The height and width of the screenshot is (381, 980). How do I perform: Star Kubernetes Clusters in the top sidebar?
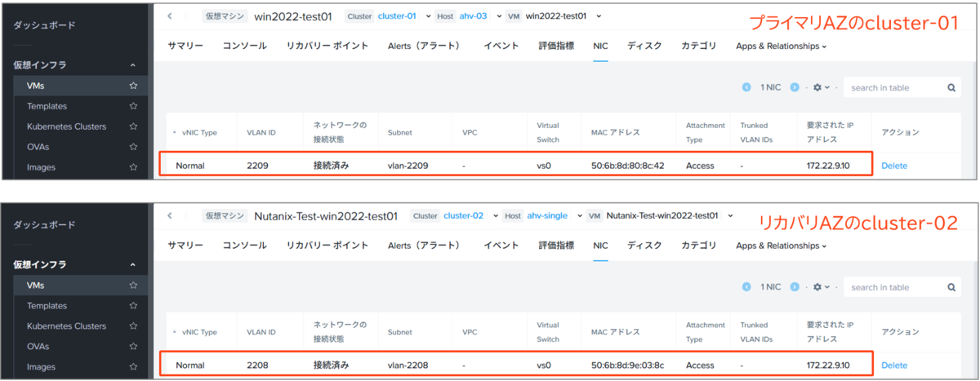[x=133, y=126]
